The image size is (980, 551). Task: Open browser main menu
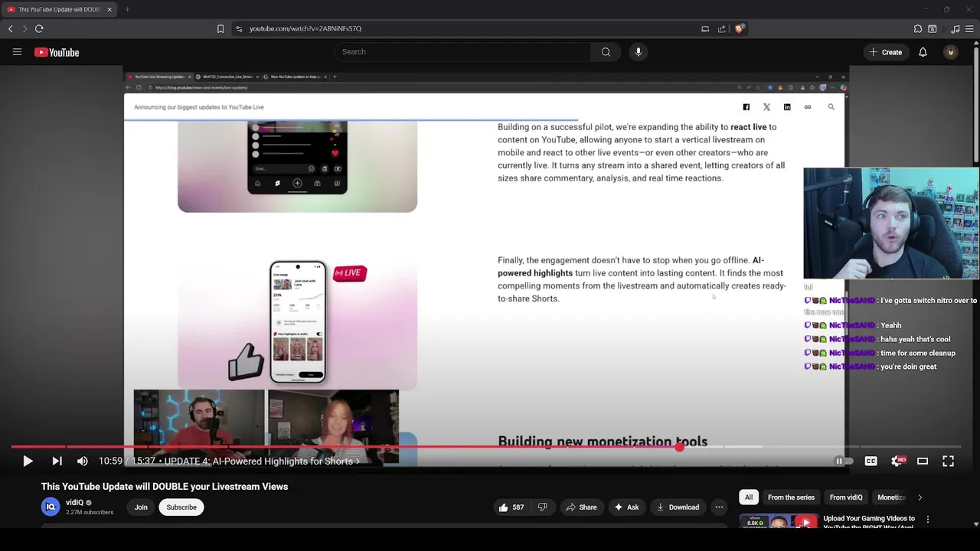pos(969,28)
